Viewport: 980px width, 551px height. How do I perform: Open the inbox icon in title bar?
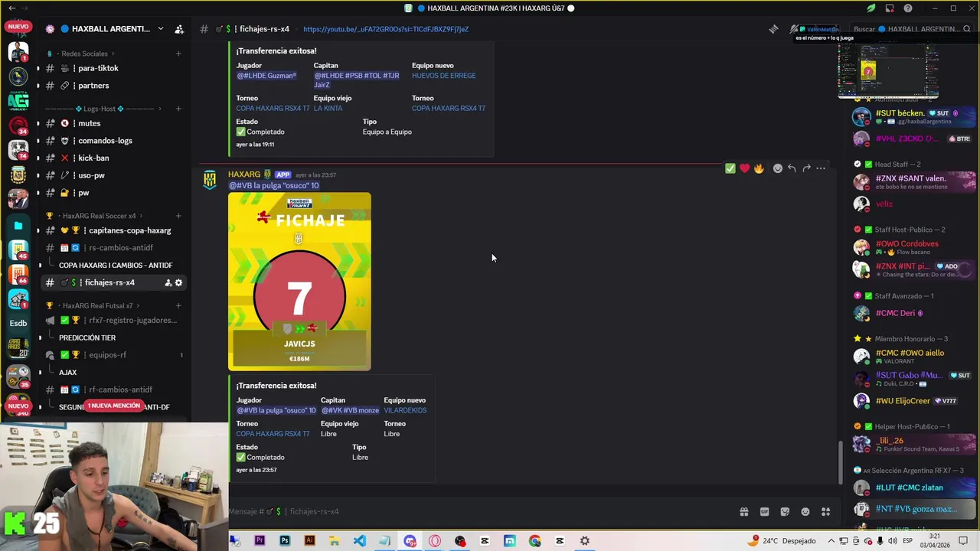(x=890, y=8)
